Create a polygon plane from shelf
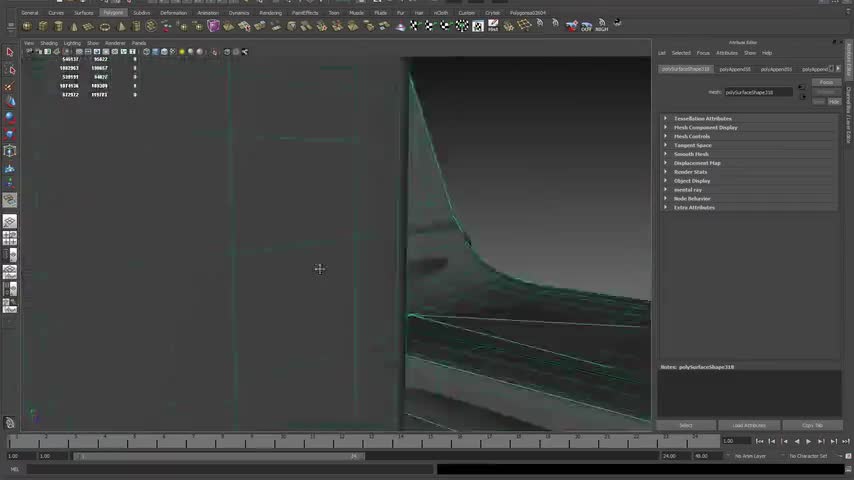The image size is (854, 480). tap(89, 26)
